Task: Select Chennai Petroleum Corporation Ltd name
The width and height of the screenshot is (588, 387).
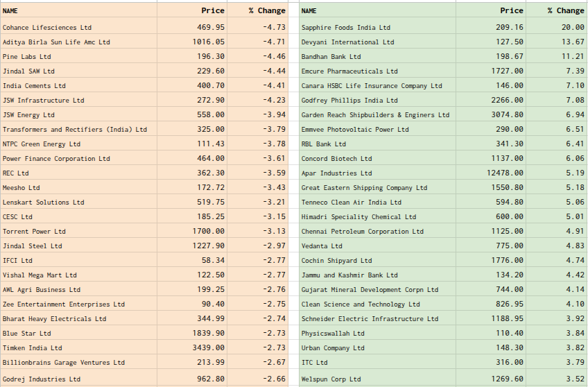Action: tap(362, 232)
